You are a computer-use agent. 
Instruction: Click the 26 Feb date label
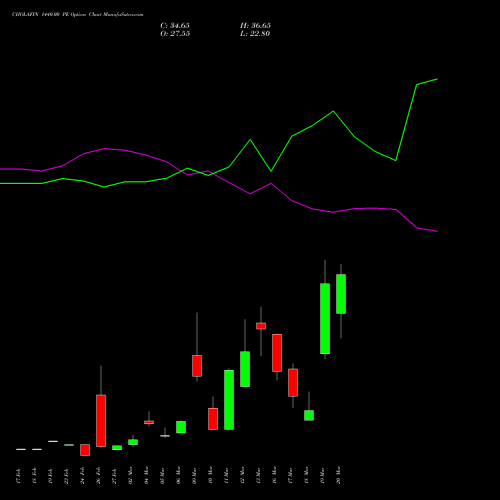coord(98,476)
